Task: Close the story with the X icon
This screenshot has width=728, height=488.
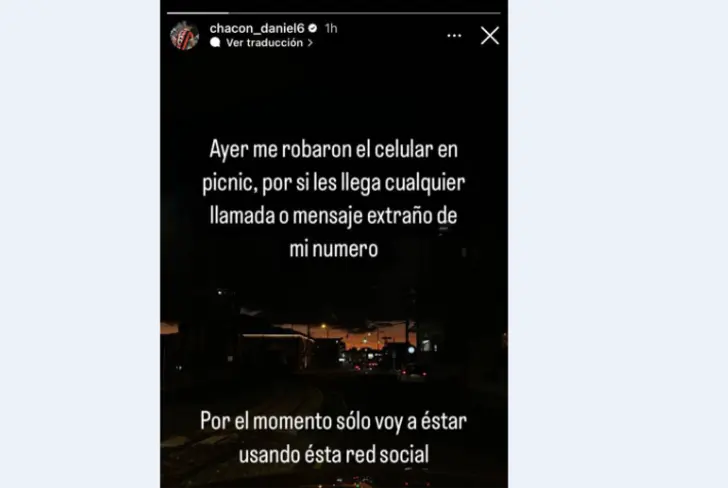Action: tap(490, 36)
